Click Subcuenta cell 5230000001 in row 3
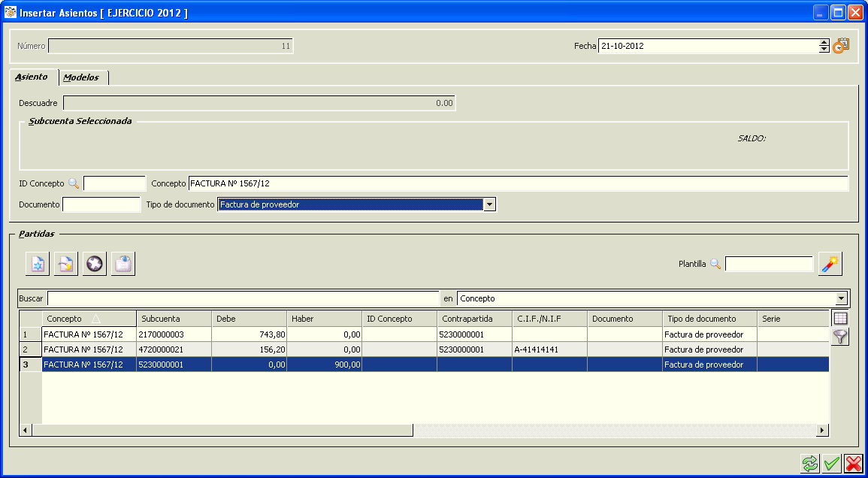Screen dimensions: 868x478 [x=174, y=365]
